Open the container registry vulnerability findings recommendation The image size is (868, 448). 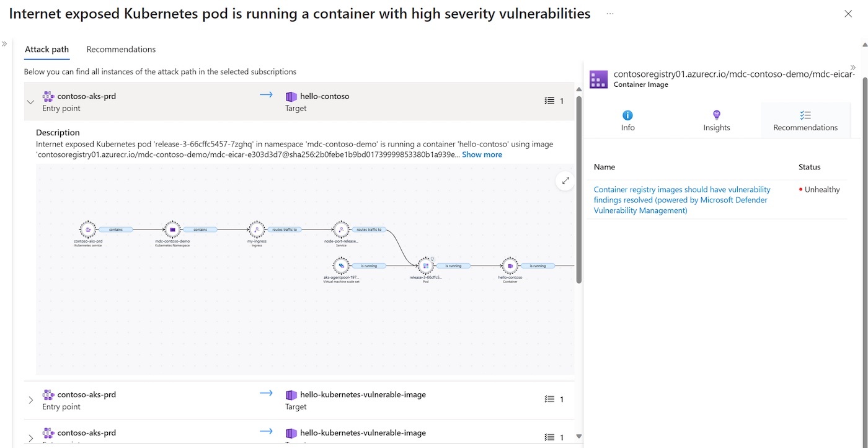(682, 199)
